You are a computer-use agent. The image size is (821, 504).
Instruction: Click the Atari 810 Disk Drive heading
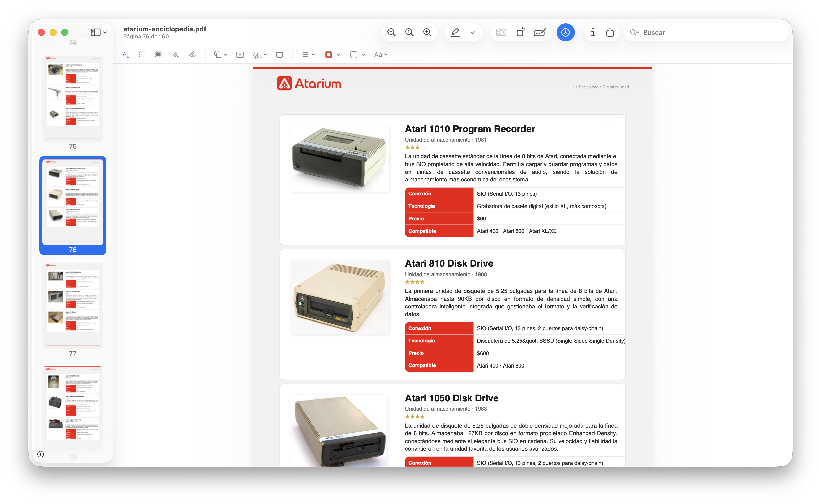pyautogui.click(x=449, y=263)
